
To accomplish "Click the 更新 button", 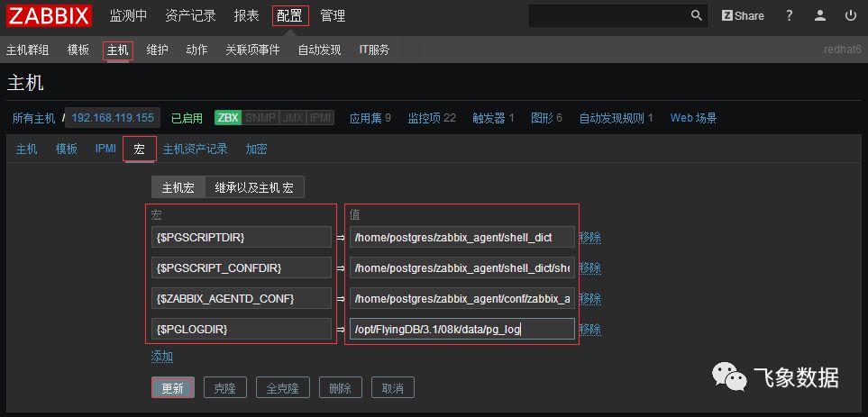I will [173, 387].
